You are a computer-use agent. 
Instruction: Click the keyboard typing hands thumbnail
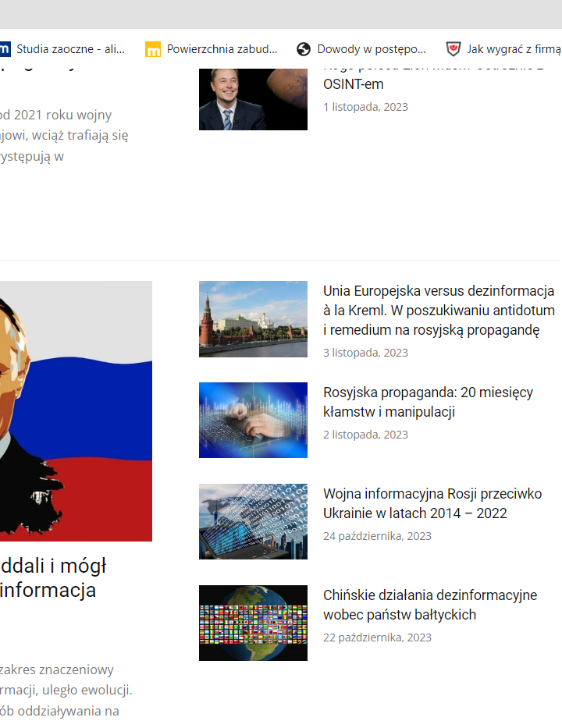click(x=253, y=420)
